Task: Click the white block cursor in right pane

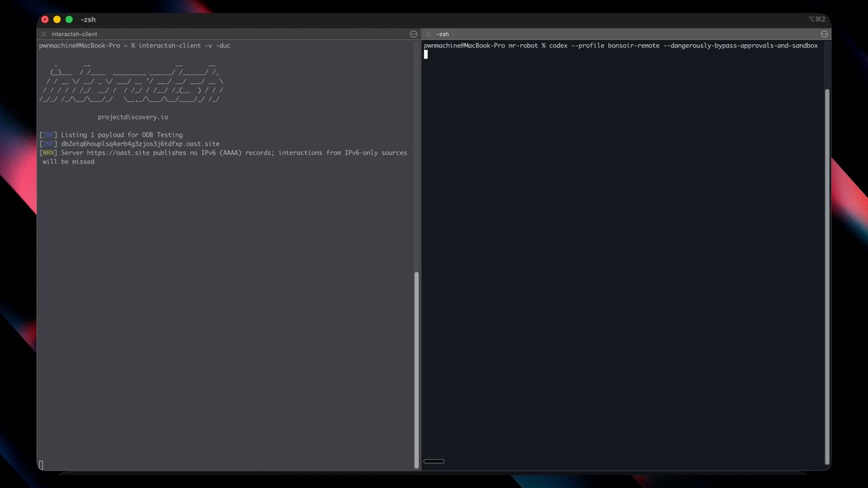Action: pos(426,54)
